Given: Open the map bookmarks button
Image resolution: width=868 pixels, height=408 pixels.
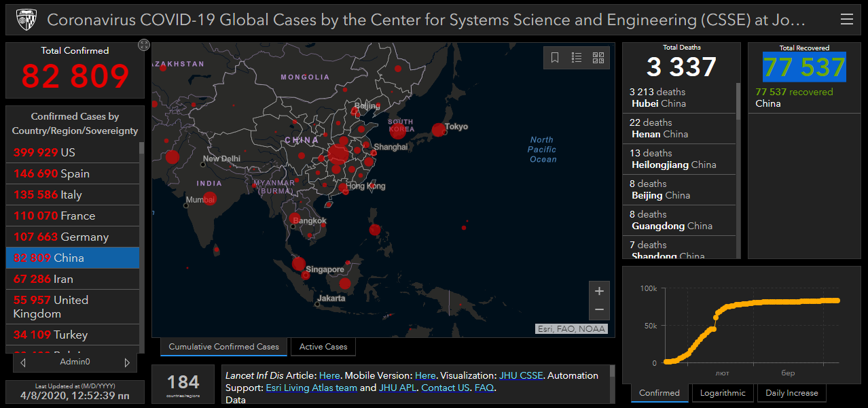Looking at the screenshot, I should (x=555, y=58).
